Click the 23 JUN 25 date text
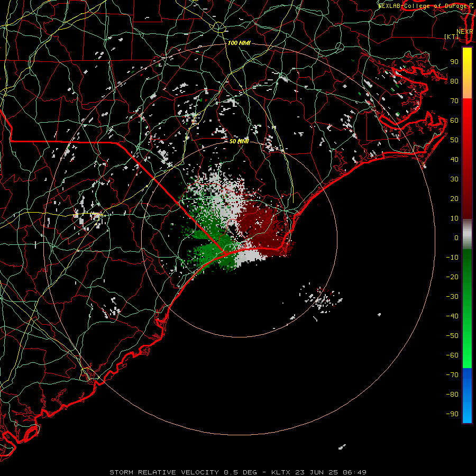 click(x=317, y=472)
